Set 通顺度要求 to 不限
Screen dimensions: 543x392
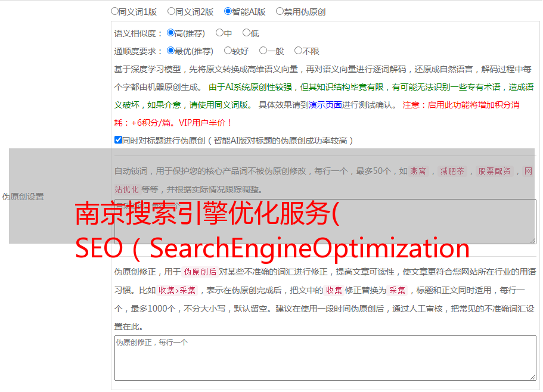(298, 51)
